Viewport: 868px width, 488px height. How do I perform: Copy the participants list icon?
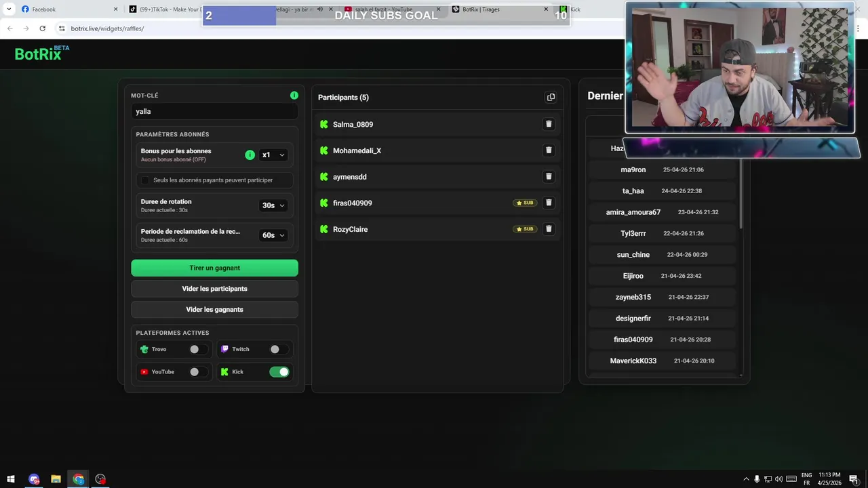pyautogui.click(x=551, y=97)
